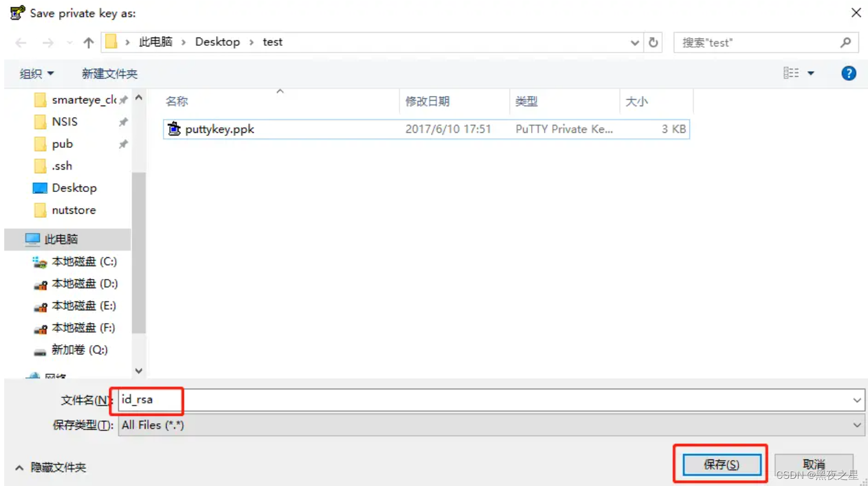Open the 保存类型 All Files dropdown

point(491,425)
